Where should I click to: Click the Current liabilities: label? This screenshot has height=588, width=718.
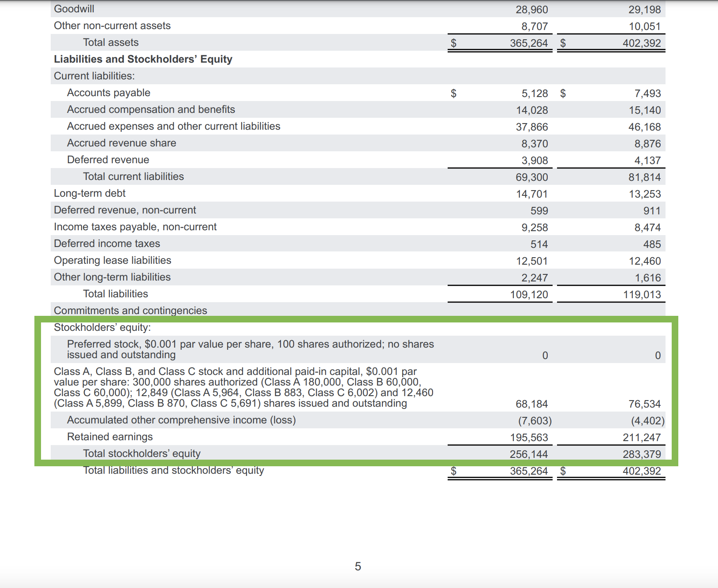pos(94,76)
